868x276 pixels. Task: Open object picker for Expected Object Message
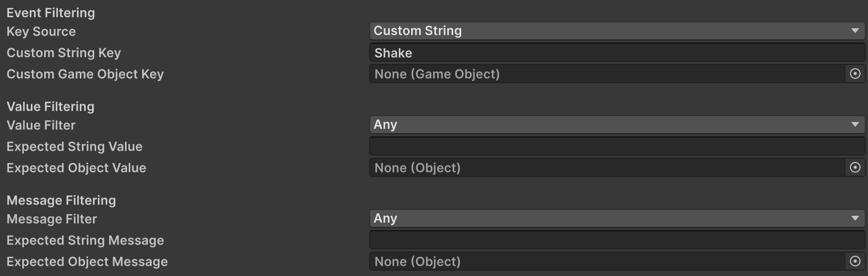coord(855,262)
